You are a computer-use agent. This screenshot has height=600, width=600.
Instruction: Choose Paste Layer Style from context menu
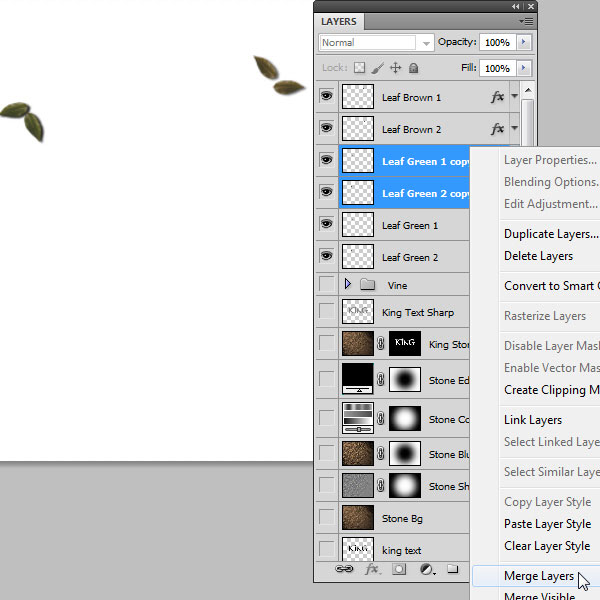(550, 524)
